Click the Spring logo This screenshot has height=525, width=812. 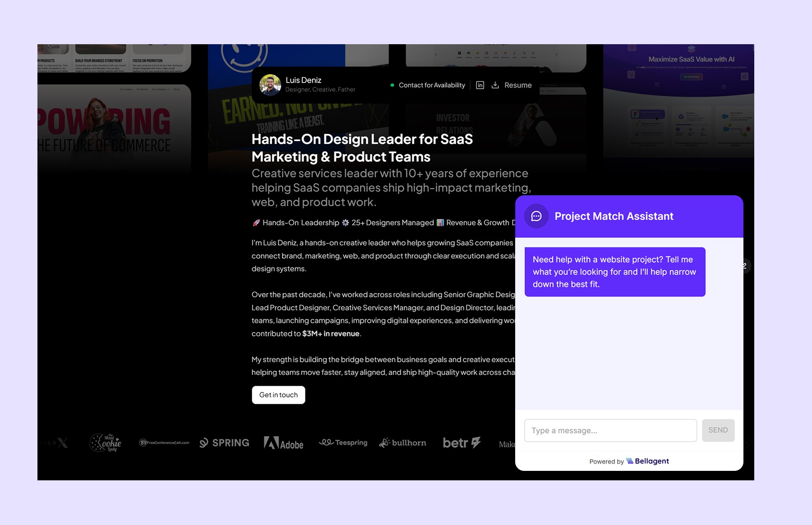(x=224, y=443)
